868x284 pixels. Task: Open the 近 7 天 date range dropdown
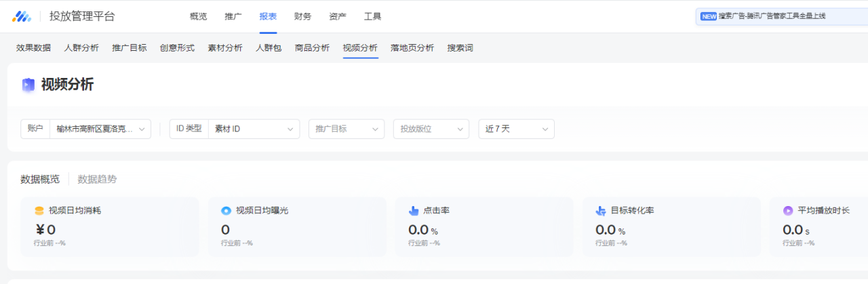tap(517, 129)
